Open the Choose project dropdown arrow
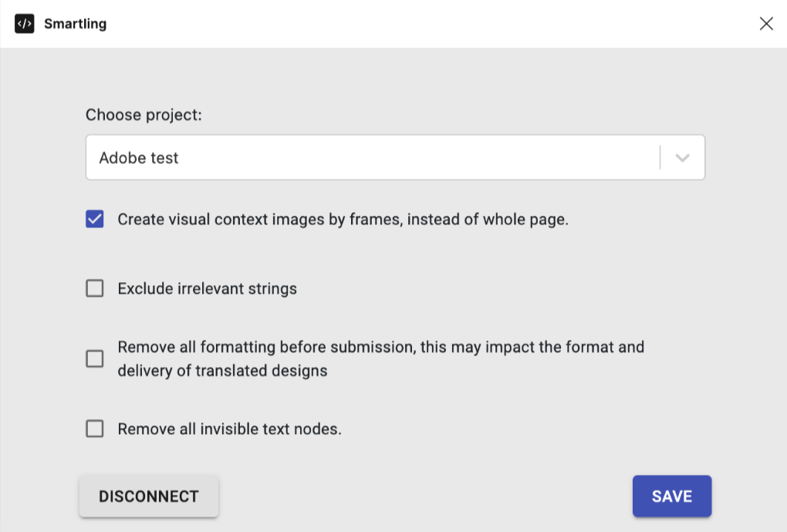This screenshot has width=787, height=532. tap(682, 158)
